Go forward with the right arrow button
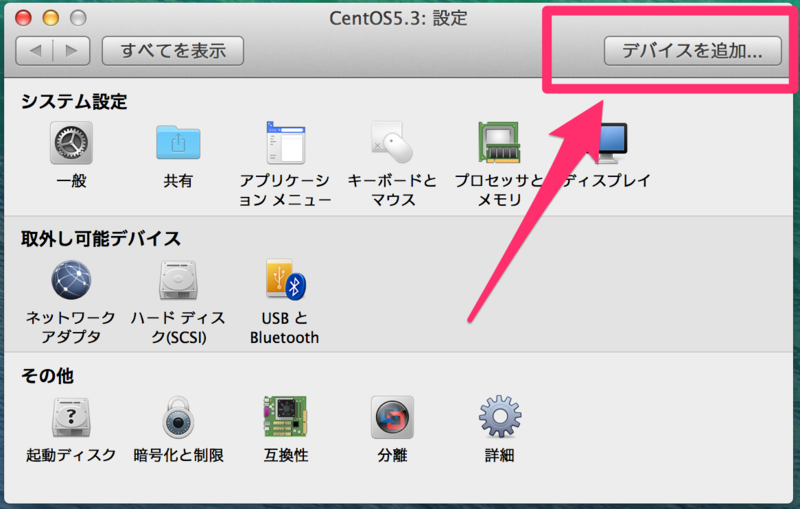Image resolution: width=800 pixels, height=509 pixels. point(71,51)
